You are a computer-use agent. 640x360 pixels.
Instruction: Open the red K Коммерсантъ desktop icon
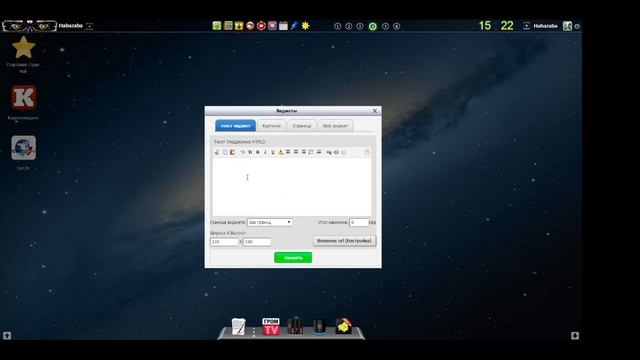[x=23, y=98]
